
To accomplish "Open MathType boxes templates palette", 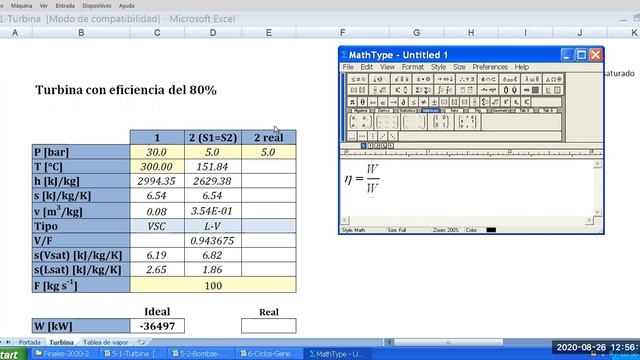I will click(x=553, y=90).
